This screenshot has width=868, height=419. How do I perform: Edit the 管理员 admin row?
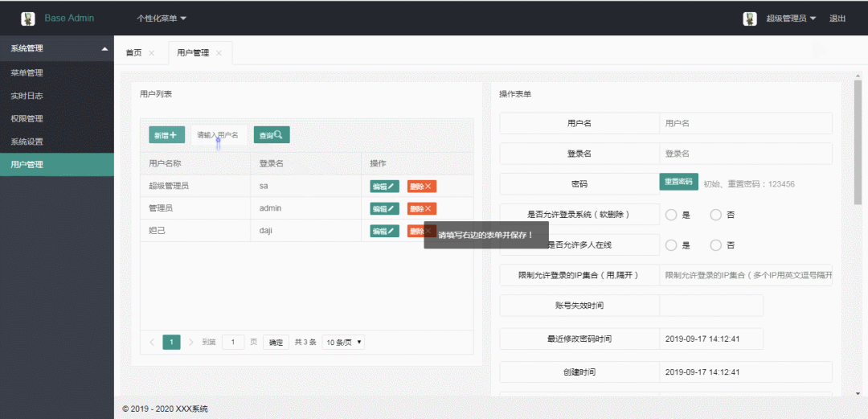tap(385, 209)
